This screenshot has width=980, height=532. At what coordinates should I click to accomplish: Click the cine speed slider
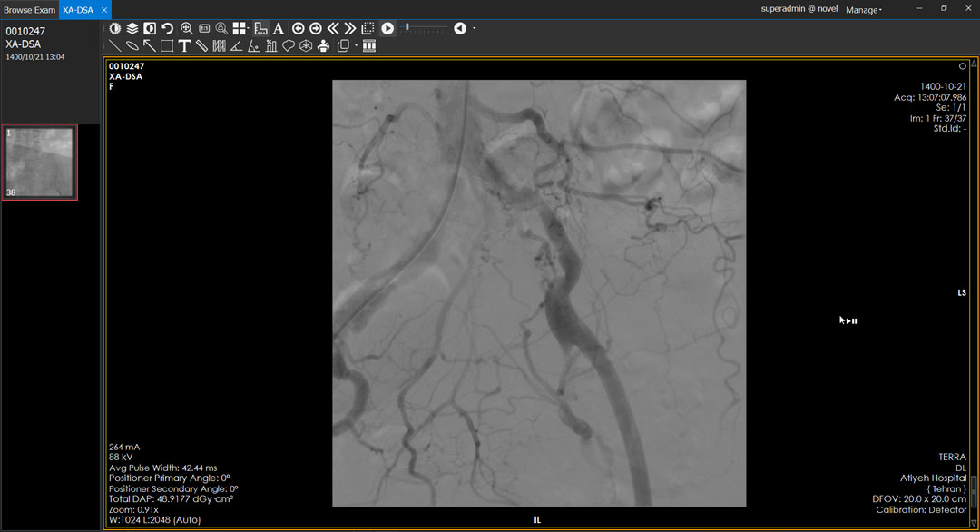(x=425, y=28)
